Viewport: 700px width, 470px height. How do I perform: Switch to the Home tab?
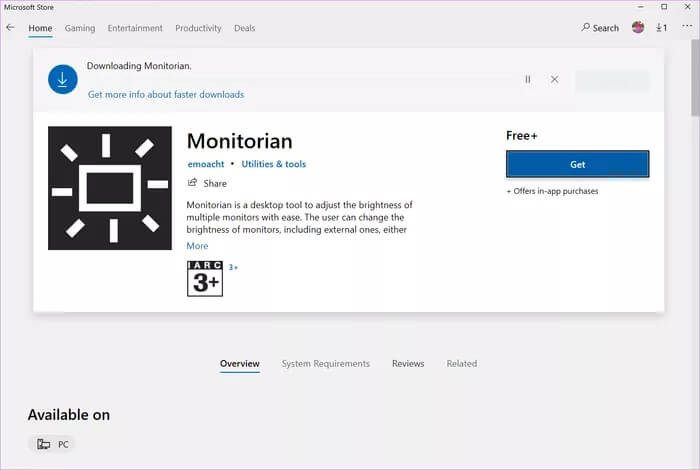(40, 28)
